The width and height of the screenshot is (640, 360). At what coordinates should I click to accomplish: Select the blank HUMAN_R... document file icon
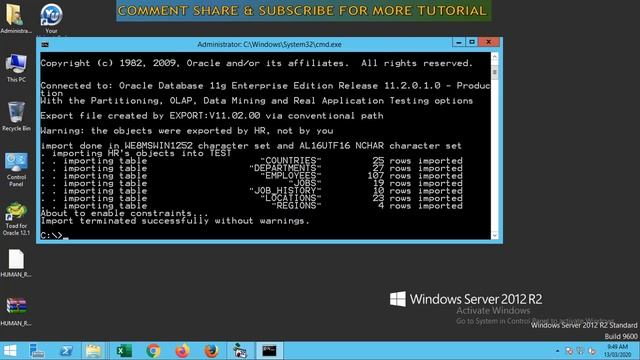coord(16,263)
